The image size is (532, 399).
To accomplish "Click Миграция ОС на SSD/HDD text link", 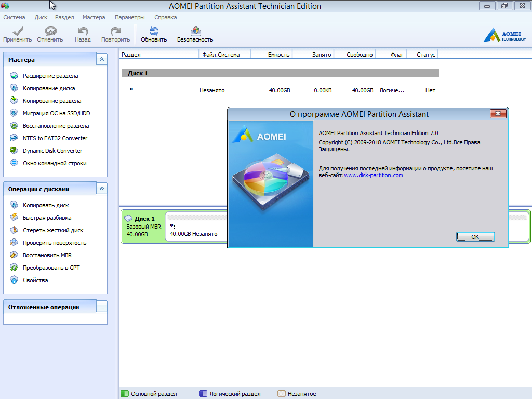I will 56,113.
